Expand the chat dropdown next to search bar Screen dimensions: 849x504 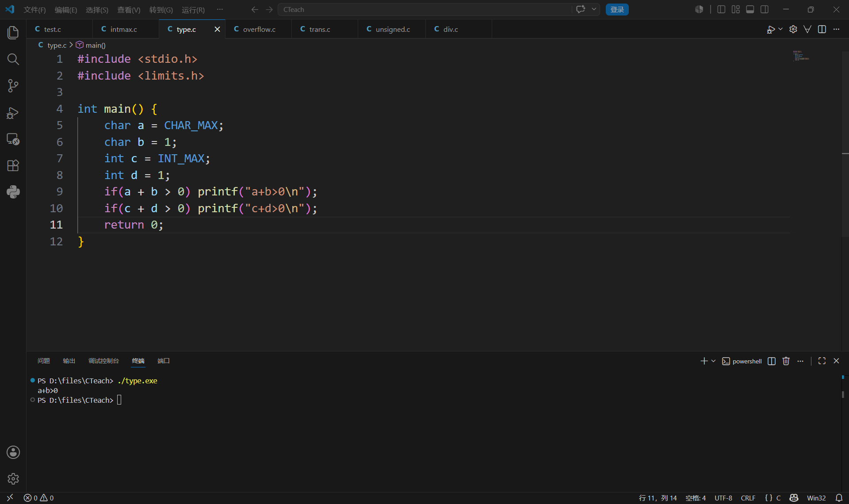pos(594,9)
